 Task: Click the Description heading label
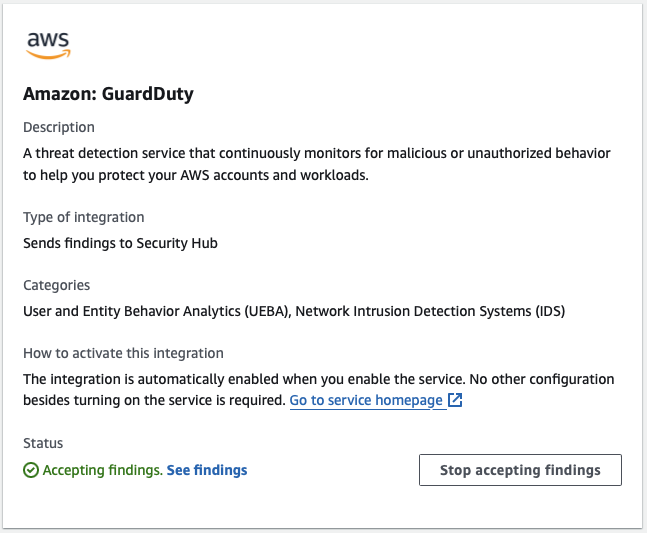point(59,127)
